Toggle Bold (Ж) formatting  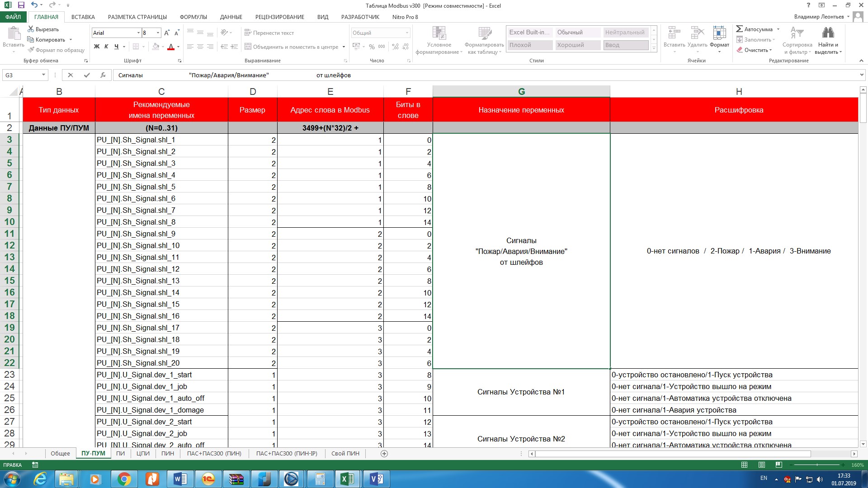pos(97,47)
